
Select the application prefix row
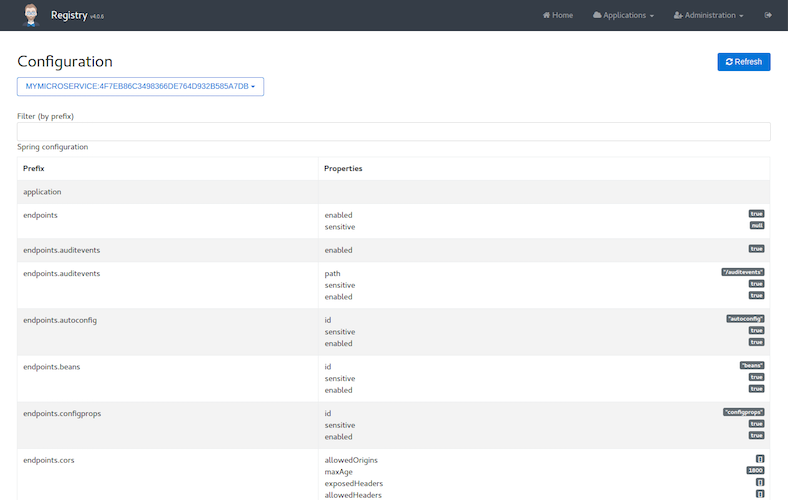(x=42, y=191)
